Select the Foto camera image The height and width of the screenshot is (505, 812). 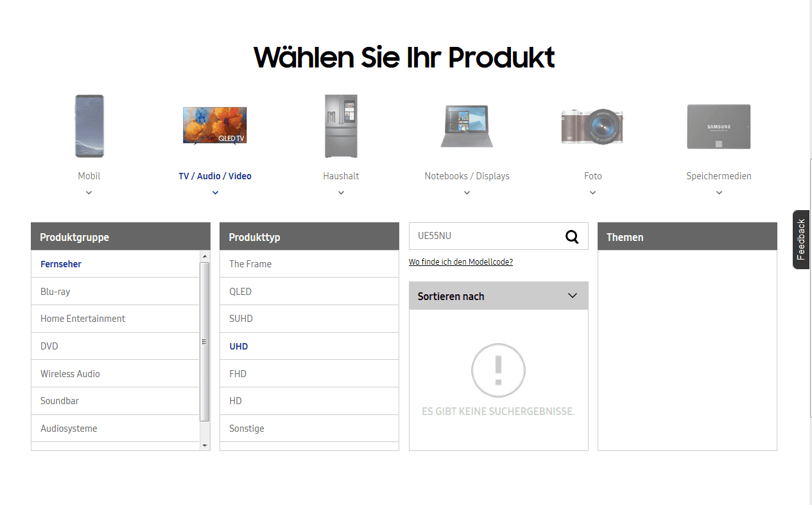(592, 126)
